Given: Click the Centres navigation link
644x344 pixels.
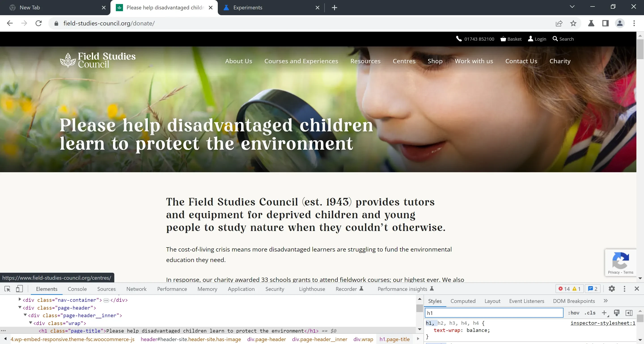Looking at the screenshot, I should click(404, 61).
